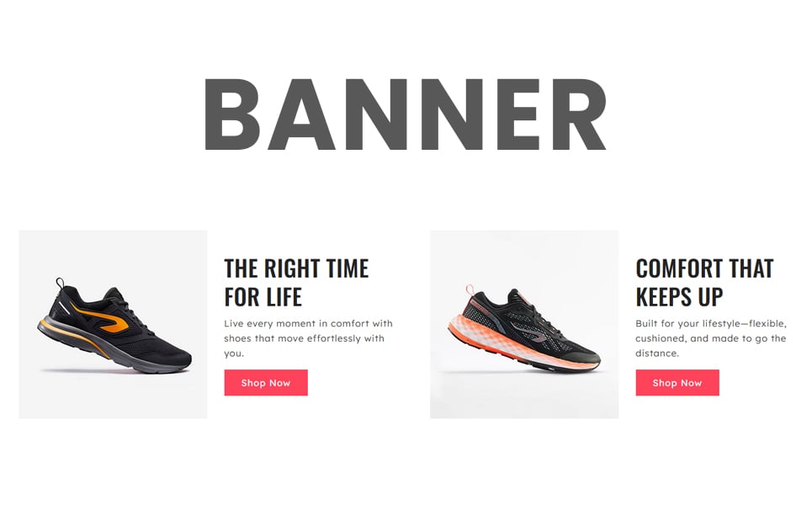Open the black and coral sneaker image
The width and height of the screenshot is (812, 505).
524,324
